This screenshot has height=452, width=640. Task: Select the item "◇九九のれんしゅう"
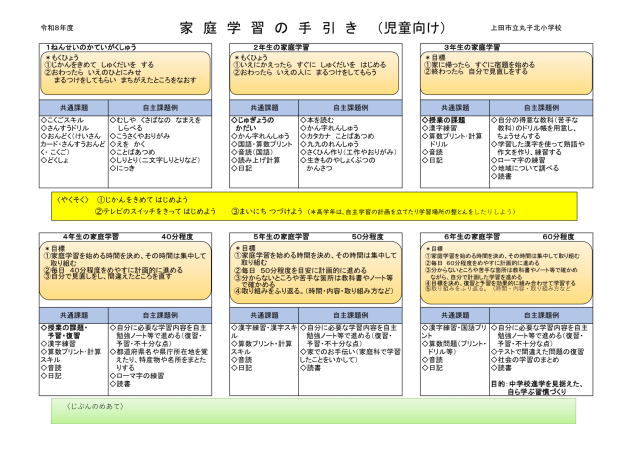[329, 144]
